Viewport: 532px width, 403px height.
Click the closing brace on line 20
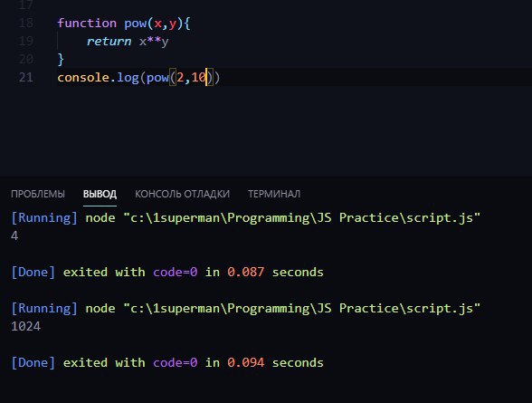tap(61, 60)
